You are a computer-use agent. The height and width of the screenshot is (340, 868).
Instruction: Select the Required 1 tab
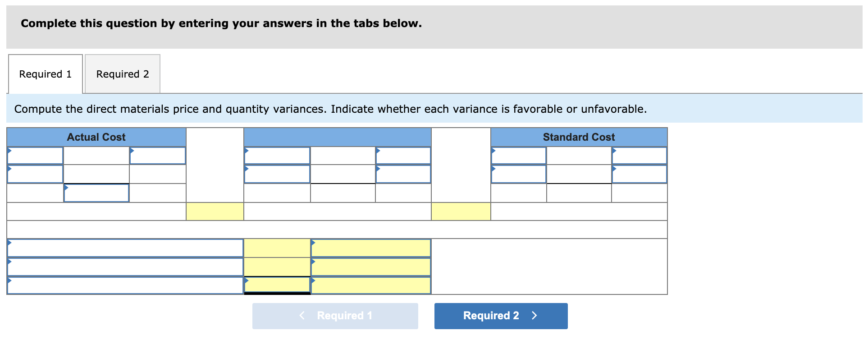[45, 74]
